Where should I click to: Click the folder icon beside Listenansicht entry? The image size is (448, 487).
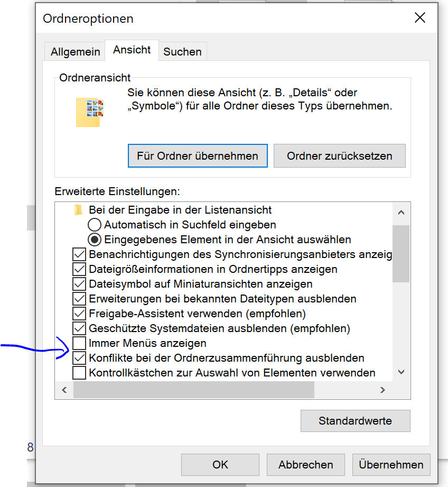pyautogui.click(x=79, y=210)
